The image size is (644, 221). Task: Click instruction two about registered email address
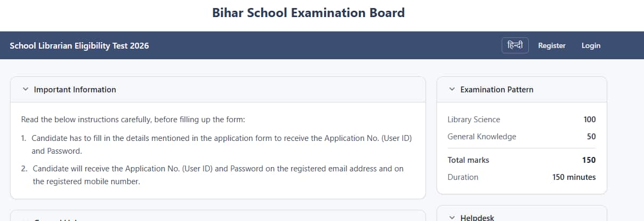(213, 175)
